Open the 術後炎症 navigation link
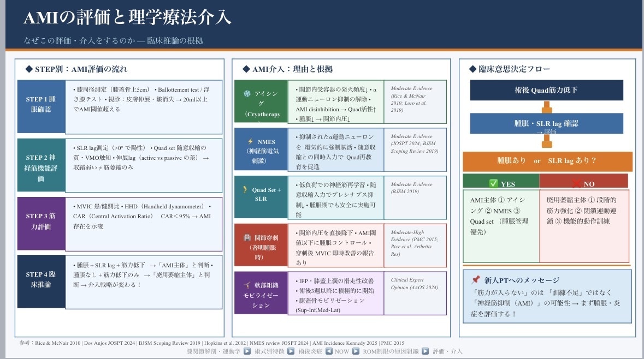 coord(310,351)
